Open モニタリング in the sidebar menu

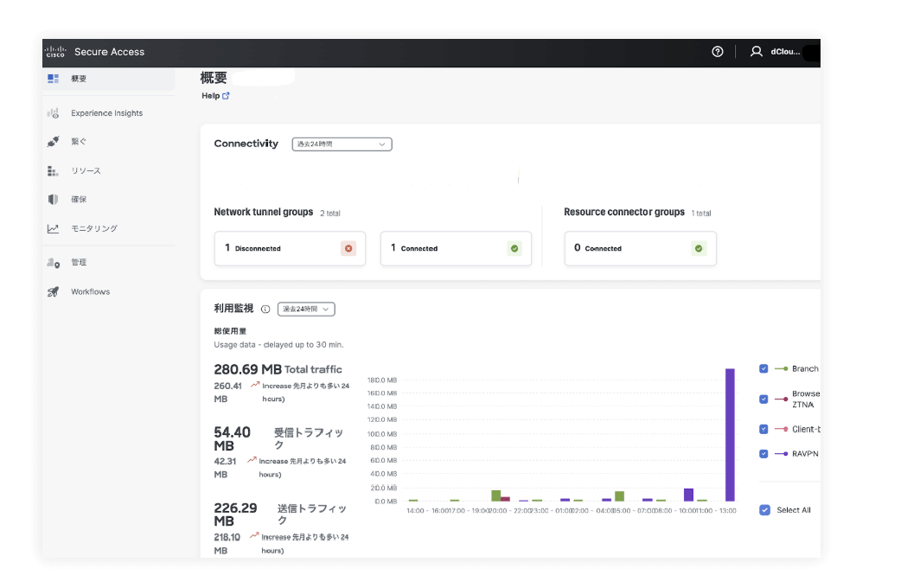click(93, 229)
